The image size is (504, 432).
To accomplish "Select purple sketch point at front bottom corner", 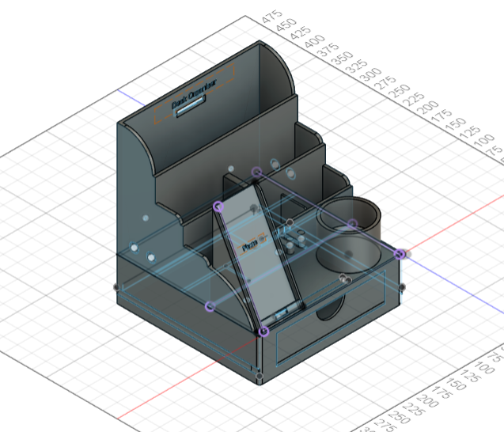I will 263,330.
